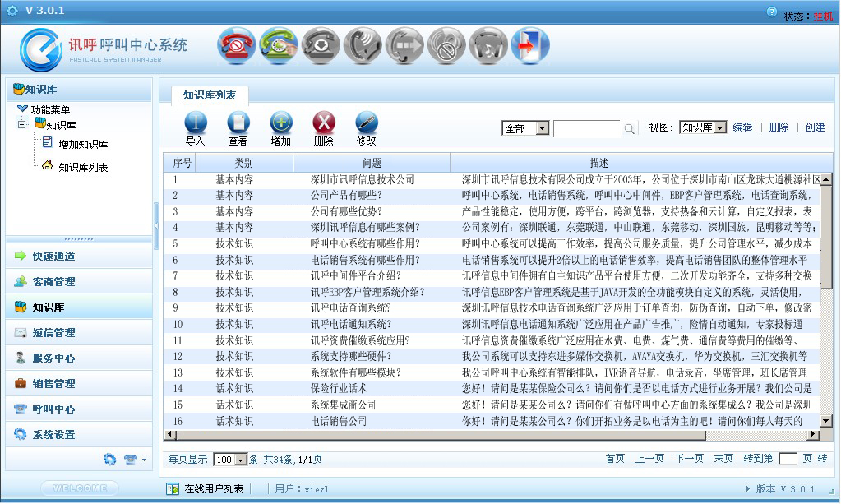Open 系统设置 sidebar section

click(x=79, y=434)
